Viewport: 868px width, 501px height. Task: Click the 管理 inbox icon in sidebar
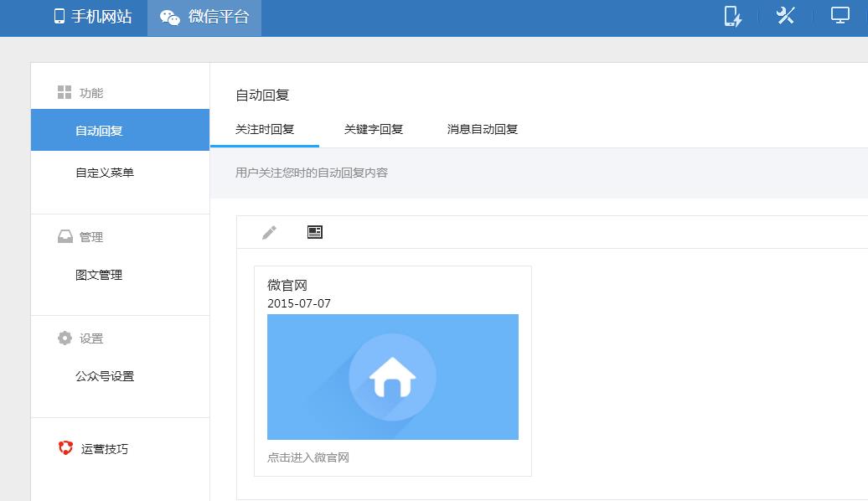pyautogui.click(x=65, y=236)
